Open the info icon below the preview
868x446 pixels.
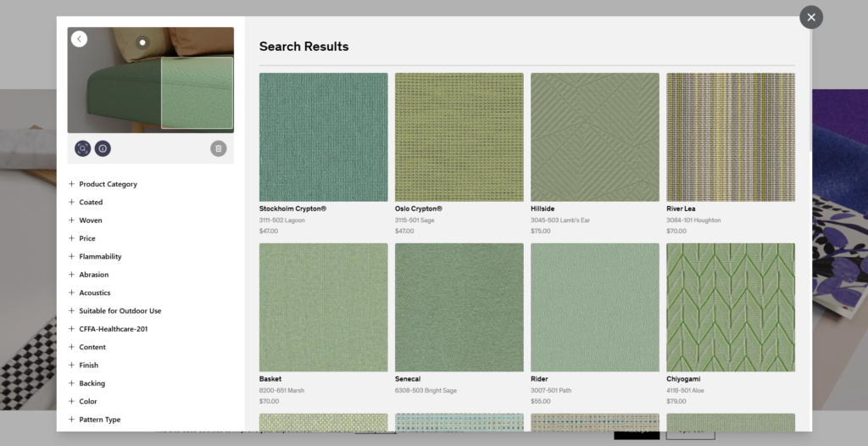tap(103, 148)
